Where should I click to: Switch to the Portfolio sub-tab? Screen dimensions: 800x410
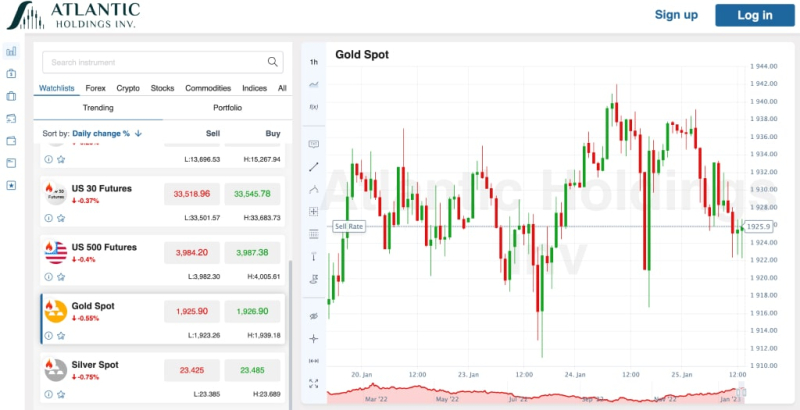coord(228,108)
